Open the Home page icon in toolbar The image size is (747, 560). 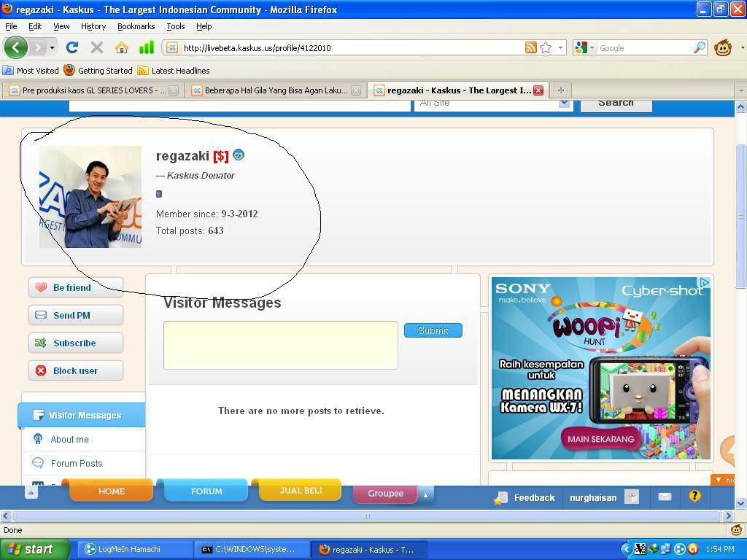(x=122, y=47)
